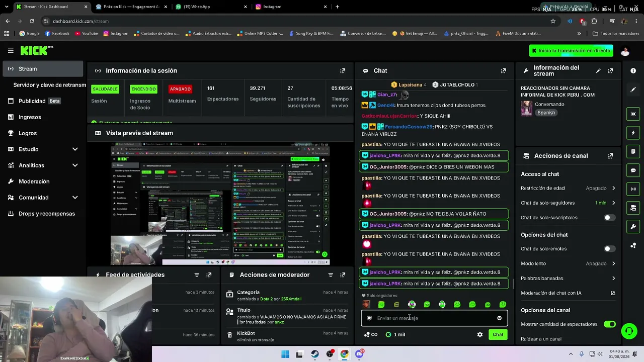Toggle Chat de solo-suscriptores switch
The image size is (644, 362).
click(x=609, y=218)
